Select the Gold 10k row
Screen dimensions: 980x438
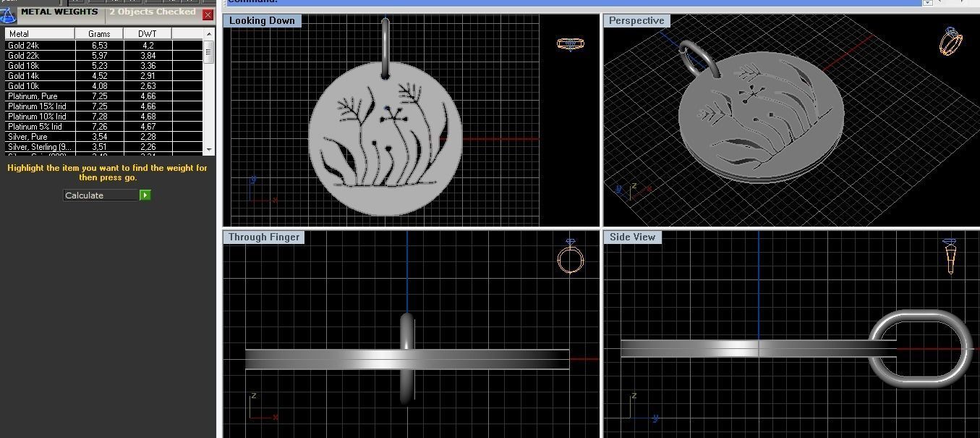pos(104,85)
